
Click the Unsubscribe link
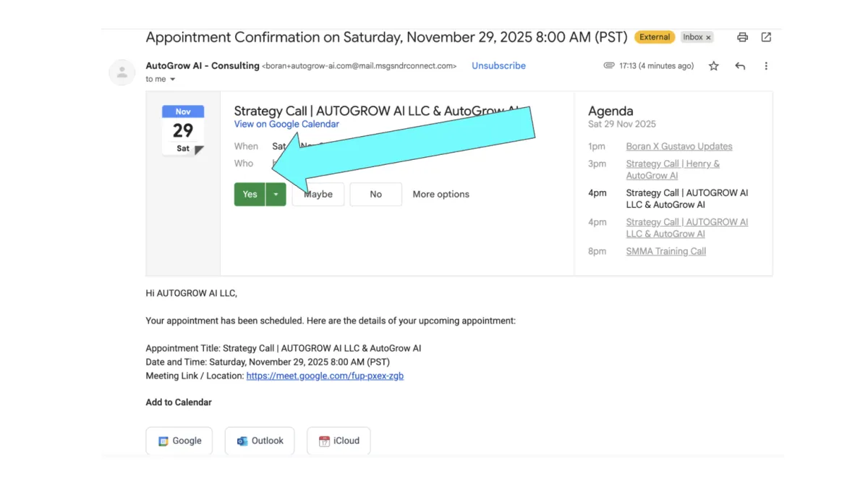pos(498,66)
